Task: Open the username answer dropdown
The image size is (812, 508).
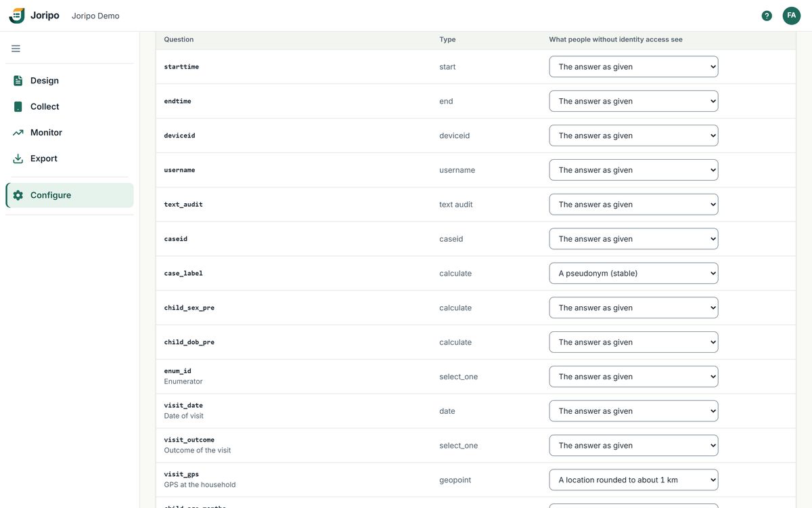Action: [633, 170]
